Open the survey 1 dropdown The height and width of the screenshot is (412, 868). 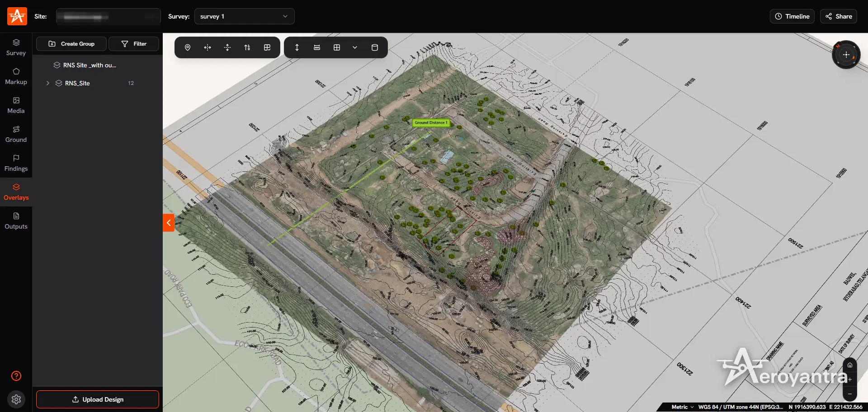(244, 16)
